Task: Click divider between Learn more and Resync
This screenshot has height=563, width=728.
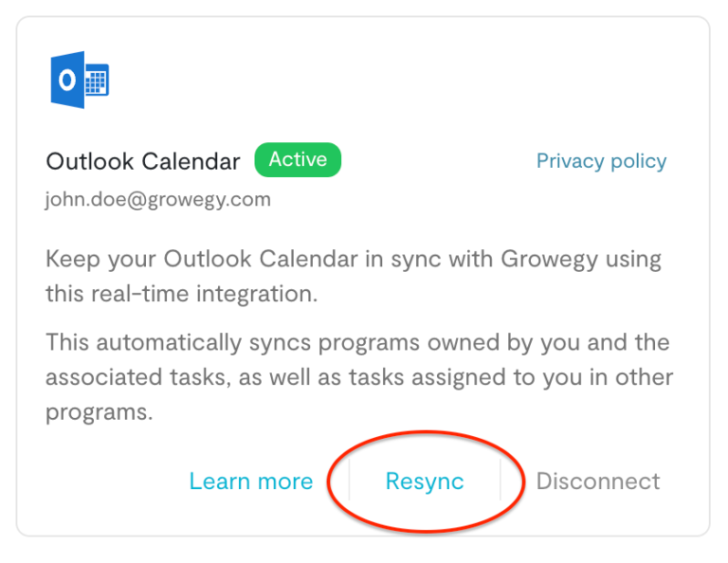Action: pos(349,481)
